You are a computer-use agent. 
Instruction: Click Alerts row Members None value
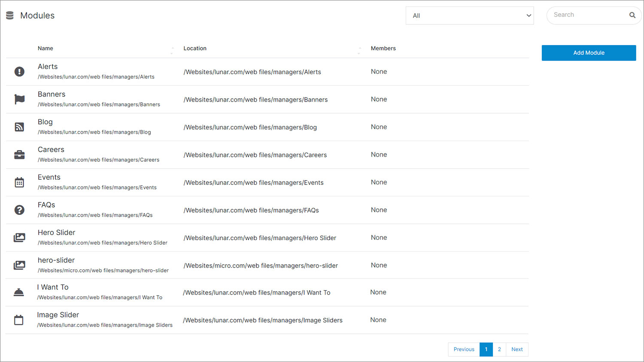(379, 72)
